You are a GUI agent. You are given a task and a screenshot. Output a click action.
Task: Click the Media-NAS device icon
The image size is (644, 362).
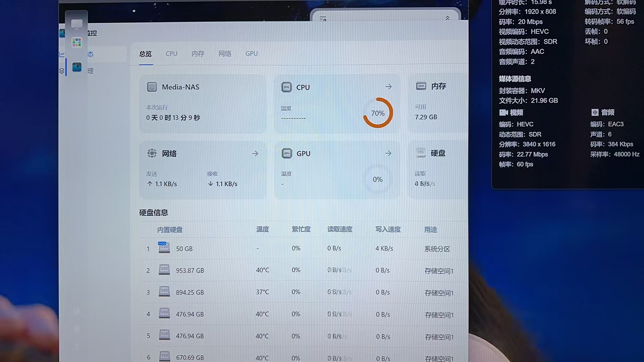152,87
